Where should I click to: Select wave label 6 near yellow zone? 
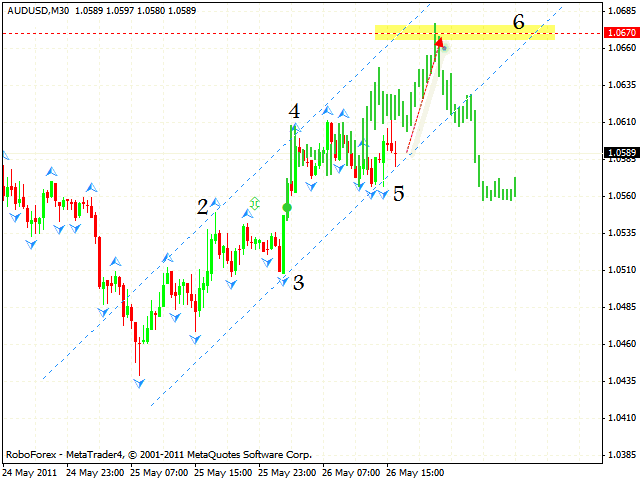coord(518,22)
